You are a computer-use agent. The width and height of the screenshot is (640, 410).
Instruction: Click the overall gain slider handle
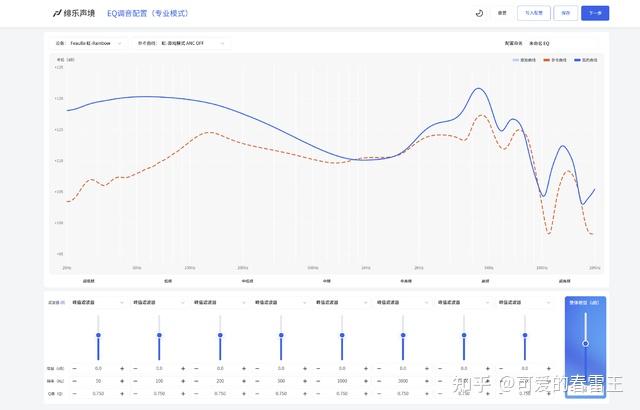586,344
